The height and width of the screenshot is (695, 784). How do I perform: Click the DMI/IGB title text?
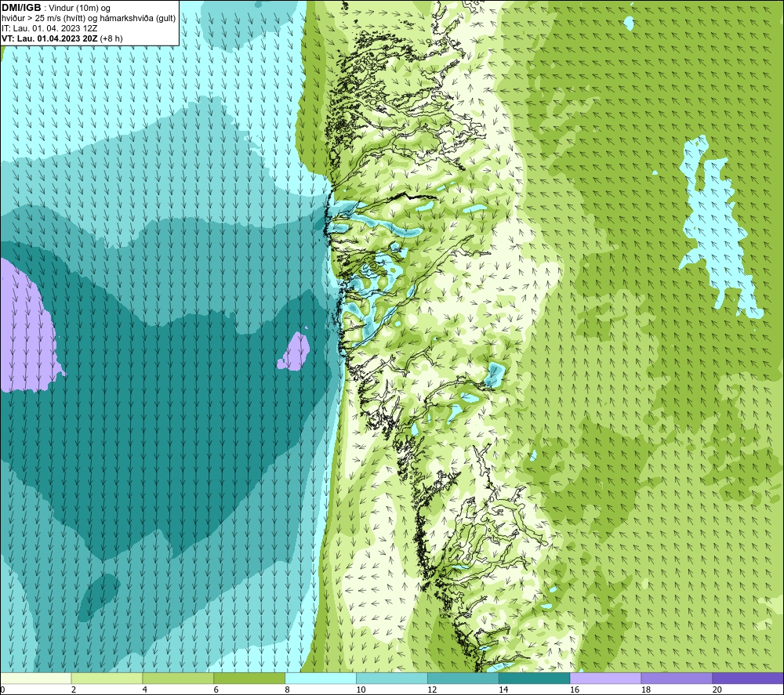[21, 8]
